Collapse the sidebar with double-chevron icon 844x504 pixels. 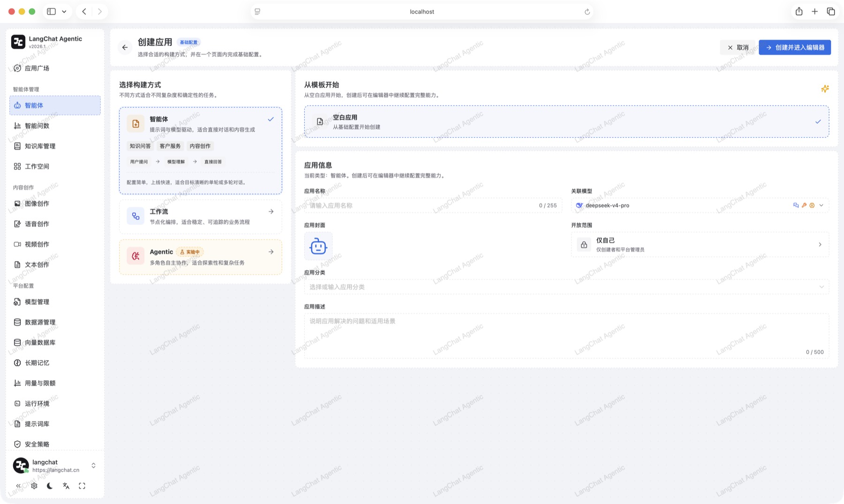pos(18,486)
